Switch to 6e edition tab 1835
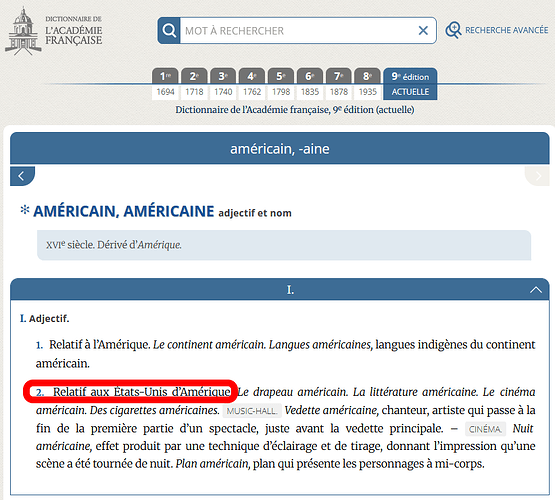This screenshot has height=500, width=555. click(310, 84)
